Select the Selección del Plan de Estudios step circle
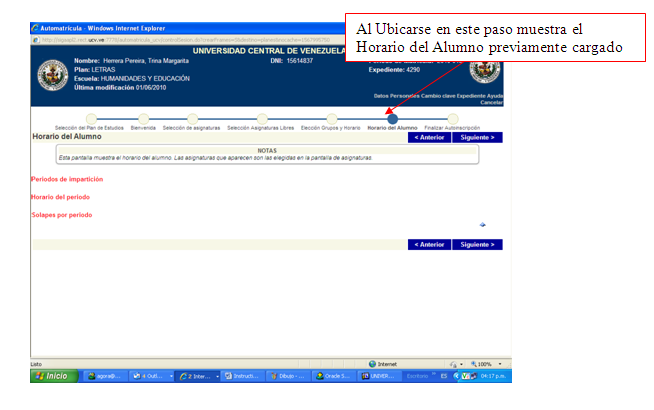Screen dimensions: 654x410 pyautogui.click(x=91, y=119)
